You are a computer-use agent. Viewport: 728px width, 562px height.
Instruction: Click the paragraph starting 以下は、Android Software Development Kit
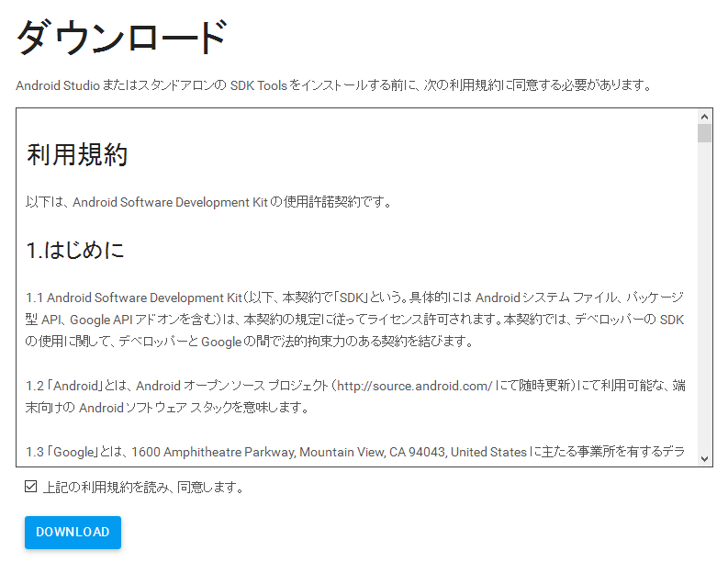[x=209, y=202]
